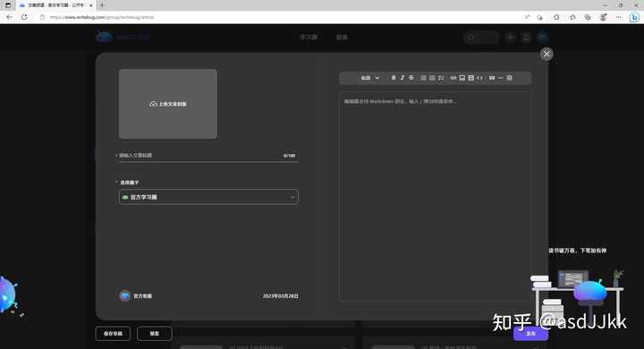Toggle italic formatting in the editor toolbar

pyautogui.click(x=402, y=78)
